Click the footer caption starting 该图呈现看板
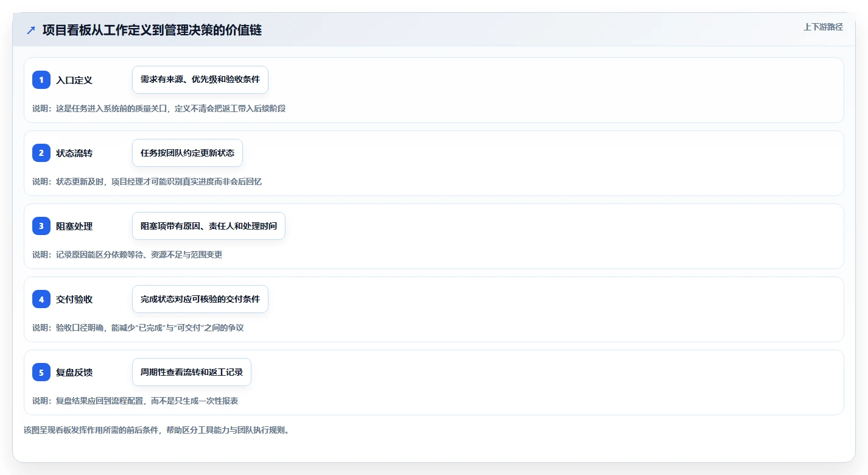Screen dimensions: 868x475 (x=156, y=430)
